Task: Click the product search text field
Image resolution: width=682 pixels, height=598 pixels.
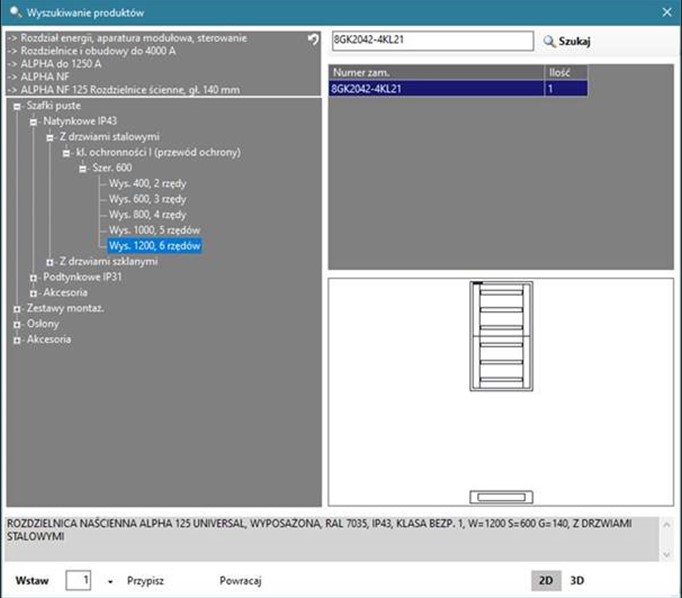Action: [x=432, y=41]
